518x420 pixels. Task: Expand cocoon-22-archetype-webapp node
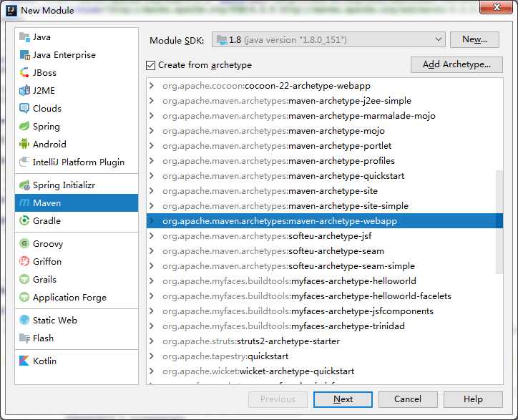(152, 86)
